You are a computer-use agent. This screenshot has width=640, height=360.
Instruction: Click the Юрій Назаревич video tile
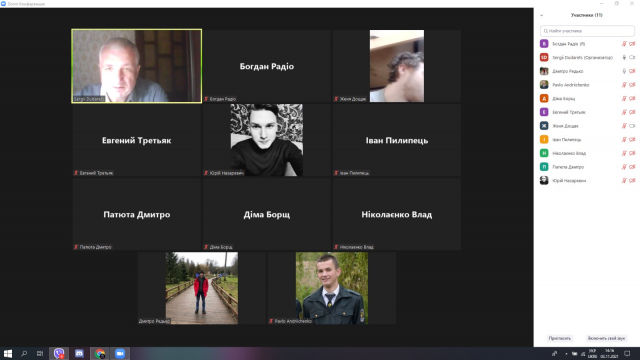coord(267,140)
